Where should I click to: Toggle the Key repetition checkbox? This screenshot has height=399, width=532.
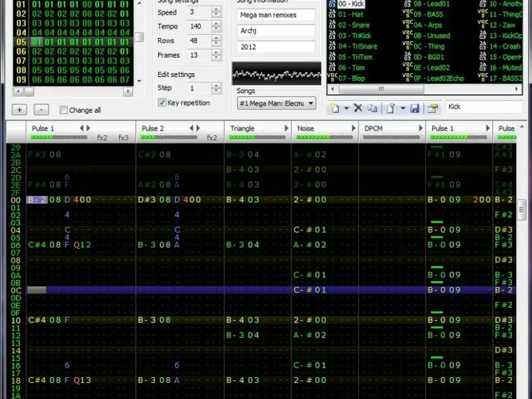tap(162, 102)
